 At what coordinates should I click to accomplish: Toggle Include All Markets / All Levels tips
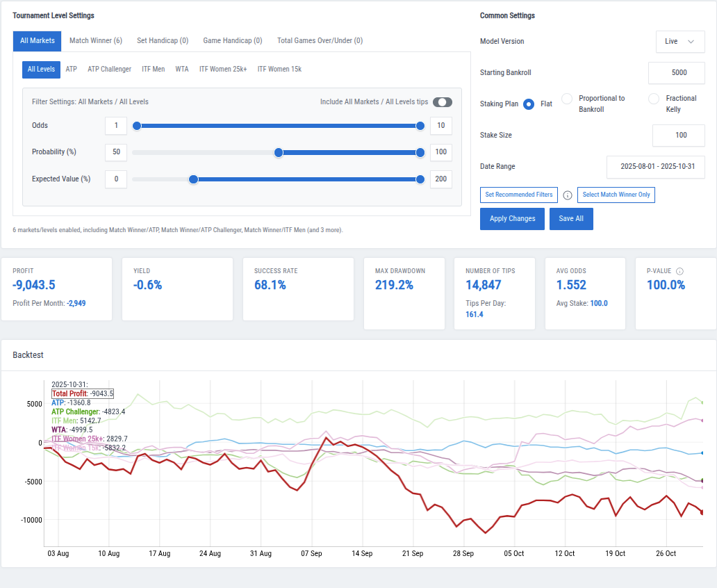point(443,101)
